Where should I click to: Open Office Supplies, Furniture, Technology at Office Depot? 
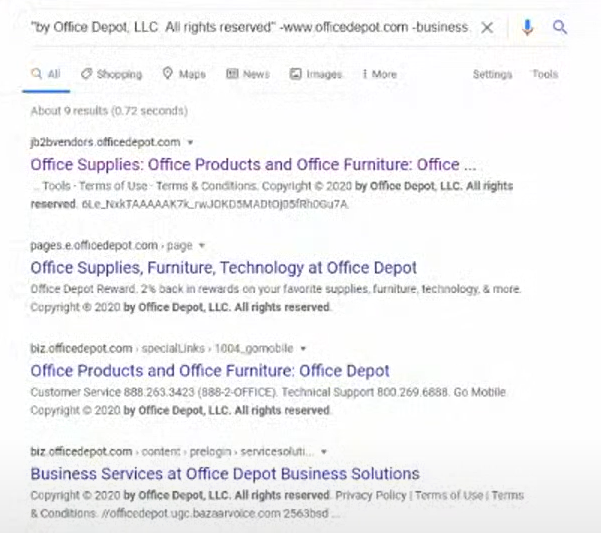[223, 268]
